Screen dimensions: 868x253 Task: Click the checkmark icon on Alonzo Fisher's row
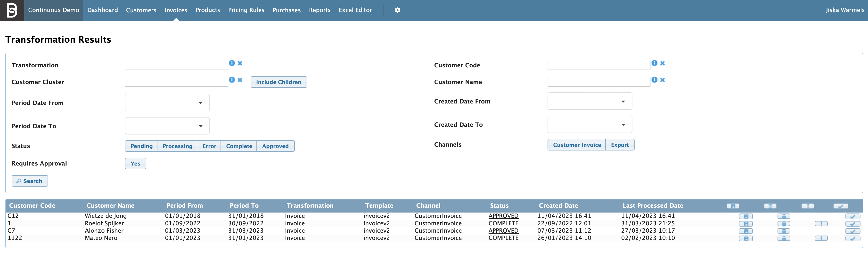pos(853,231)
